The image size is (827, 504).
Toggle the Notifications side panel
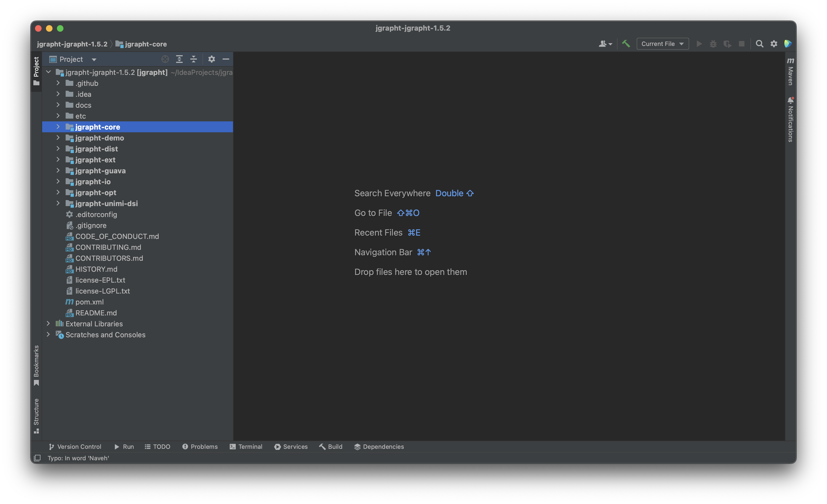pyautogui.click(x=790, y=119)
